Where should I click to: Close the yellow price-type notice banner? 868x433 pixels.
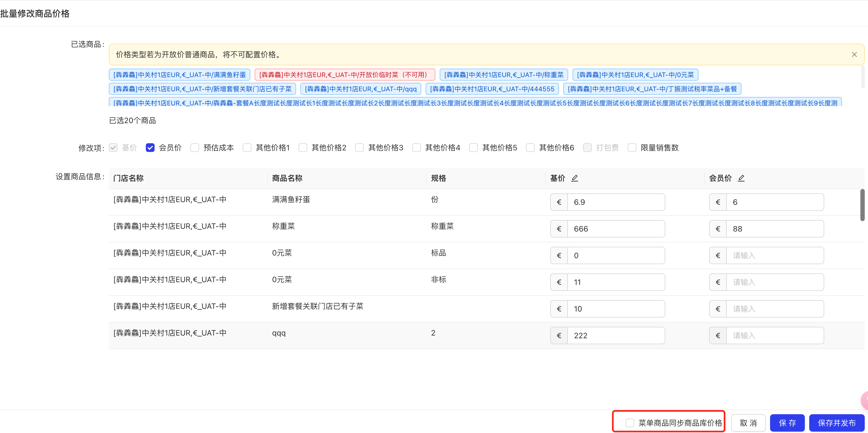[x=854, y=55]
